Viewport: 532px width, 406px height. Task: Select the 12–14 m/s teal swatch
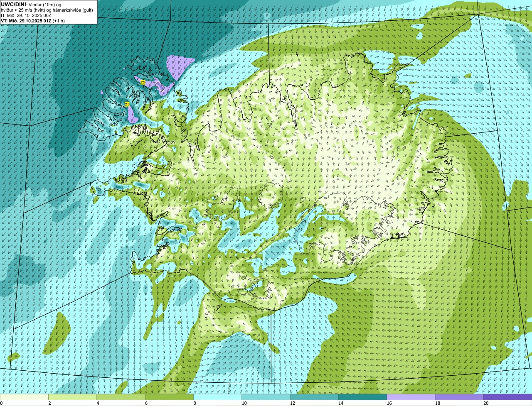(x=314, y=397)
